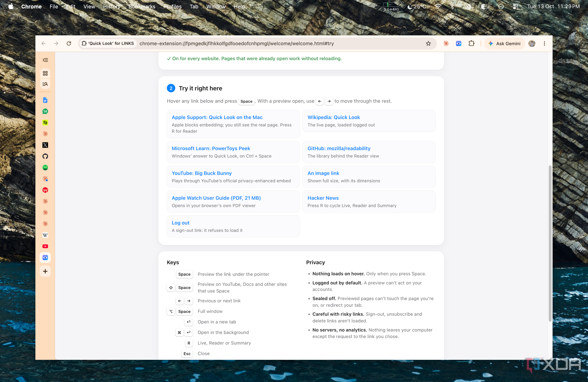
Task: Click the Wi-Fi icon in menu bar
Action: point(438,6)
